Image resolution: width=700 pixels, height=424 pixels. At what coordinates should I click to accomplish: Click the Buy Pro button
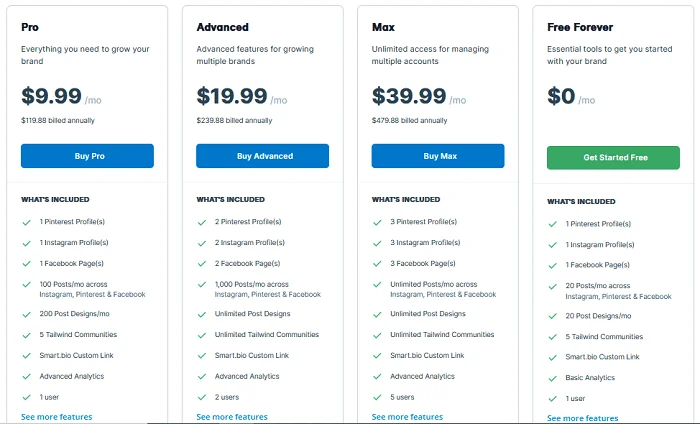pyautogui.click(x=88, y=156)
